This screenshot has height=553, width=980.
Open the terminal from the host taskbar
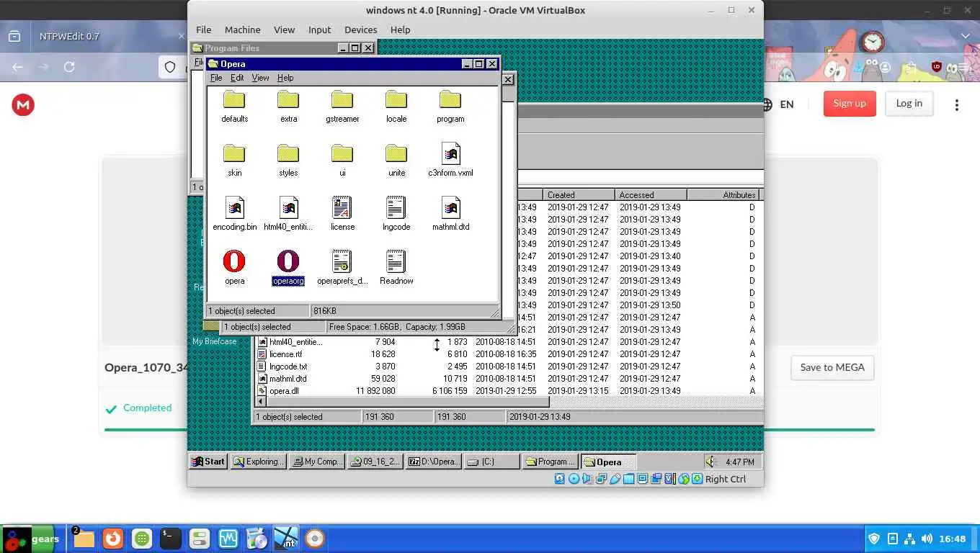171,539
